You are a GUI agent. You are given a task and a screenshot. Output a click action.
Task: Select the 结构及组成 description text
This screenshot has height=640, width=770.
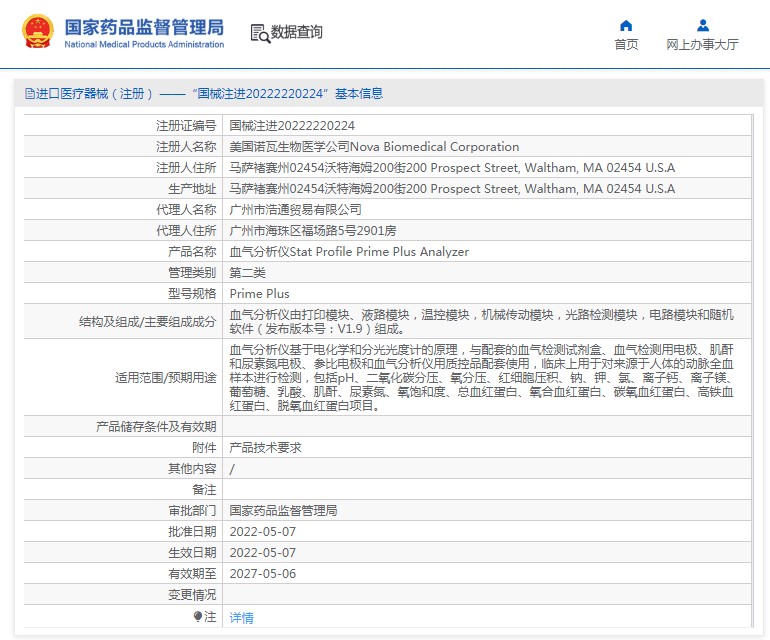tap(481, 322)
